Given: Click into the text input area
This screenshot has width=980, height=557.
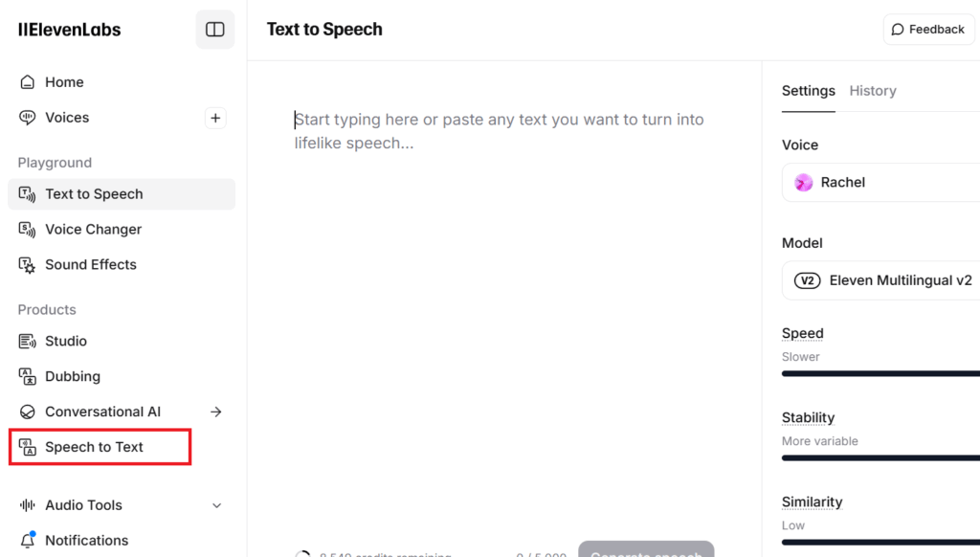Looking at the screenshot, I should click(x=502, y=287).
